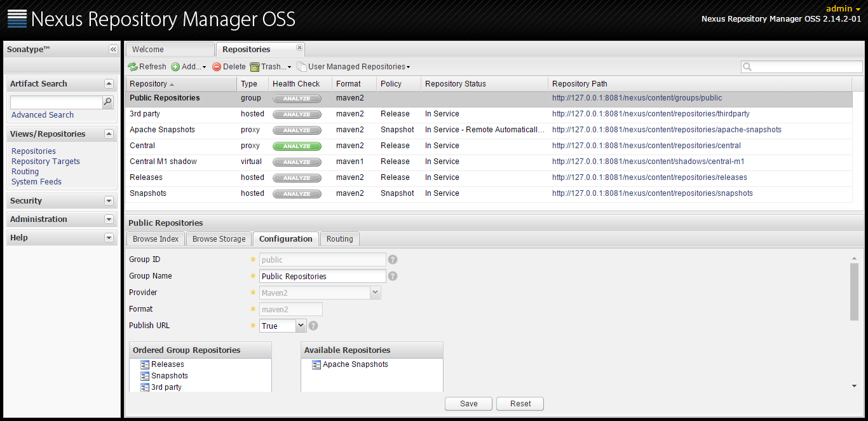Open Repository Targets link
The width and height of the screenshot is (868, 421).
click(46, 162)
